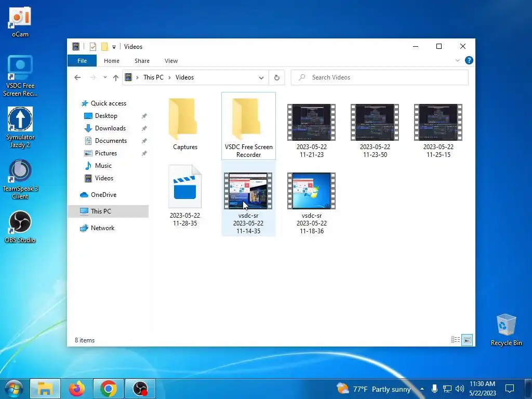Screen dimensions: 532x399
Task: Expand the Customize Quick Access Toolbar dropdown
Action: pyautogui.click(x=114, y=47)
